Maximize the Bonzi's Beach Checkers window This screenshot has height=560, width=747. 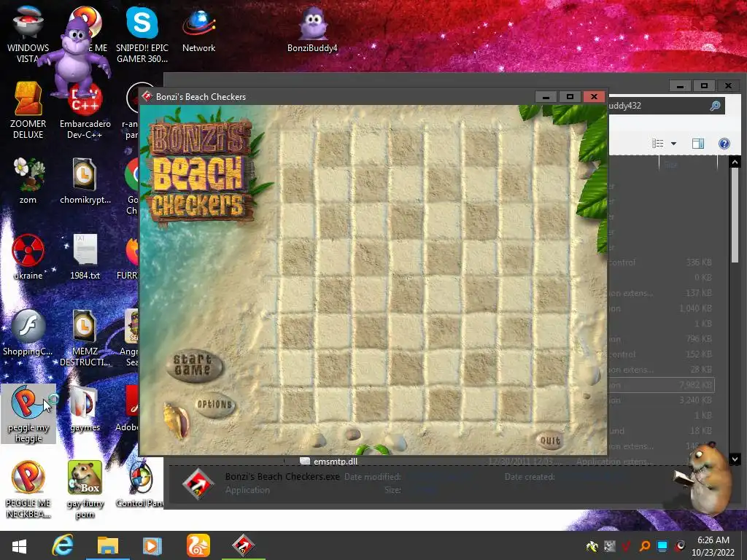pyautogui.click(x=570, y=97)
